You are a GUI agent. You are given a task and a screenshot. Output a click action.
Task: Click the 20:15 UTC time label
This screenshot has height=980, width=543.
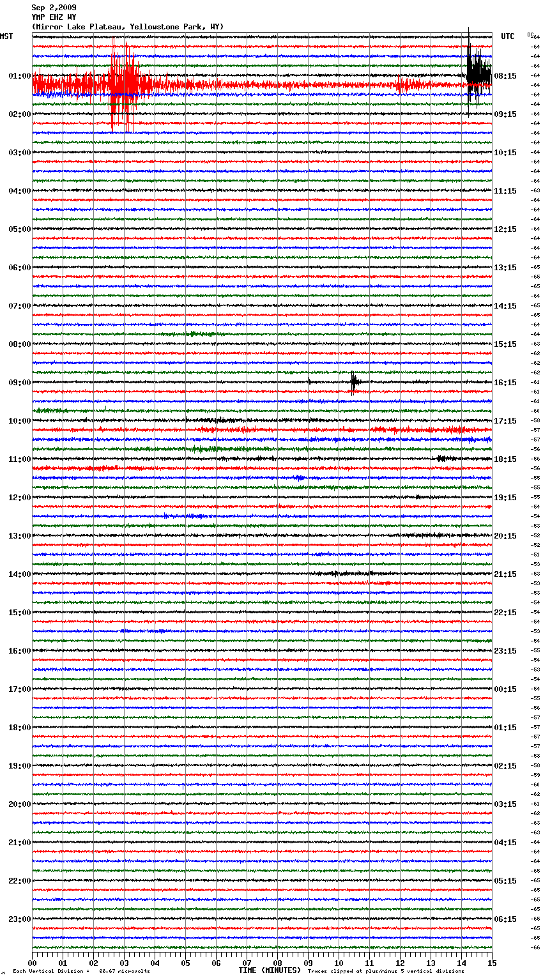point(505,536)
